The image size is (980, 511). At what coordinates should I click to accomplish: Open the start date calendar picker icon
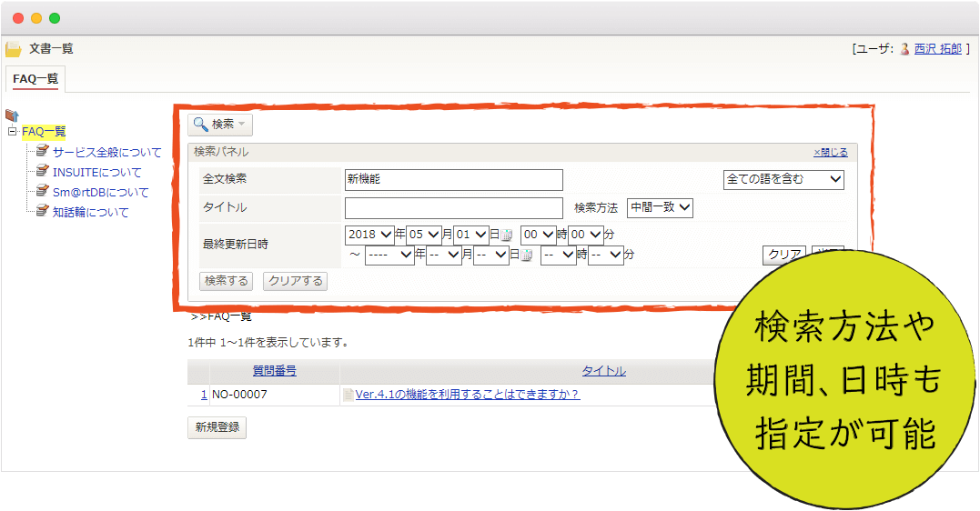pos(506,235)
